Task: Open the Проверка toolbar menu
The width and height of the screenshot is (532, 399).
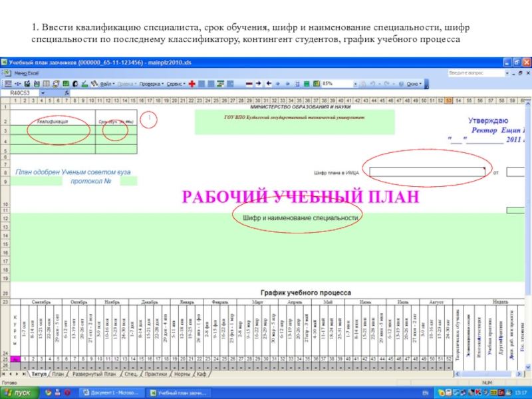Action: point(152,84)
